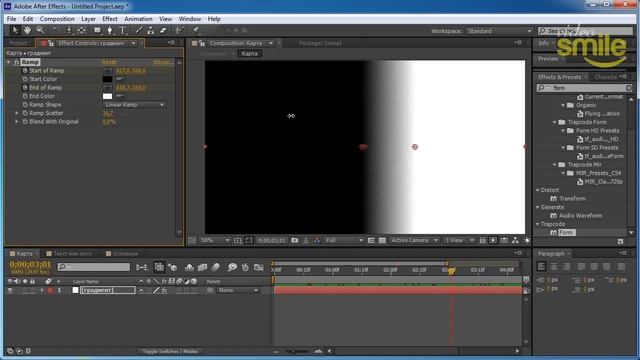Open the Graph Editor in timeline

point(258,267)
